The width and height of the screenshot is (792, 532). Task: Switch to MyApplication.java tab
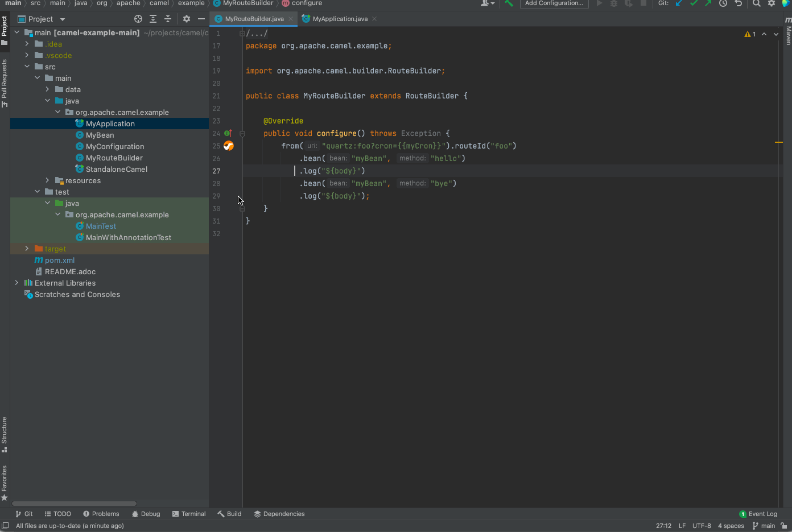point(340,19)
